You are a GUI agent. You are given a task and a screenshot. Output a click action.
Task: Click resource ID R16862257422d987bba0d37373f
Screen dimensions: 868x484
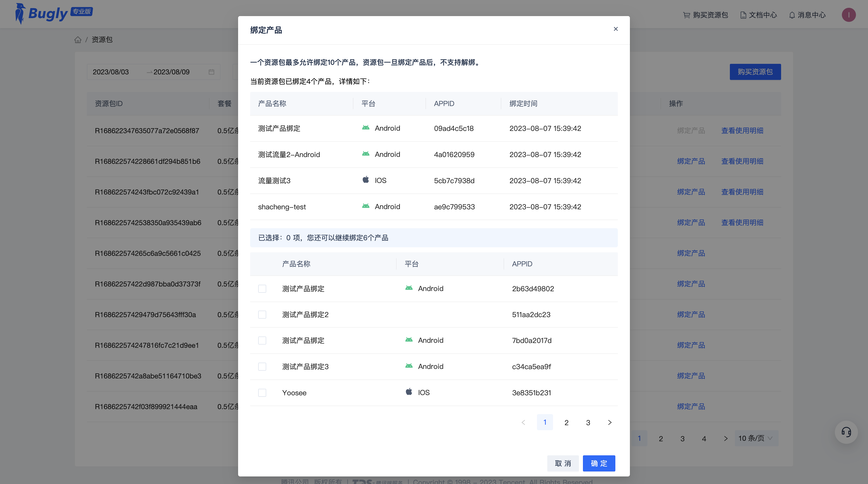coord(147,284)
